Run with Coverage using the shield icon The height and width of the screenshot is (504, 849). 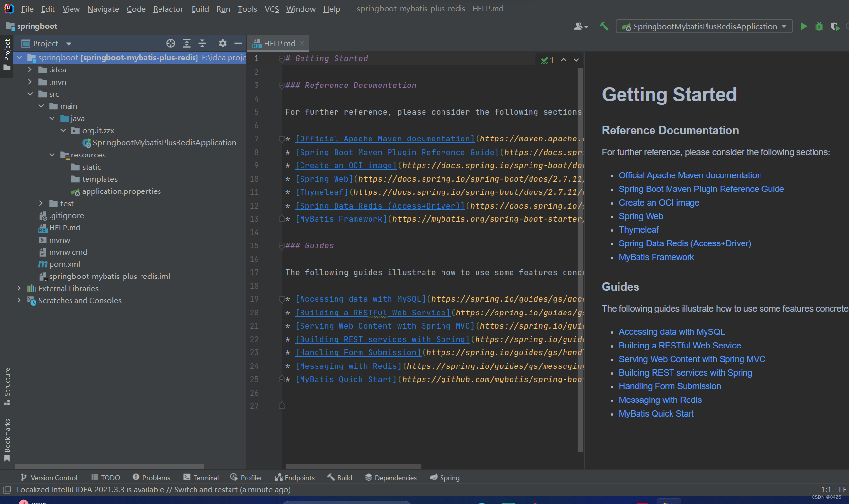[x=835, y=26]
